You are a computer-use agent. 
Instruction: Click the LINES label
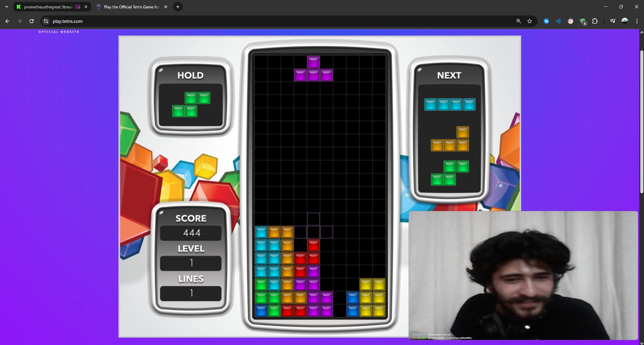click(191, 279)
